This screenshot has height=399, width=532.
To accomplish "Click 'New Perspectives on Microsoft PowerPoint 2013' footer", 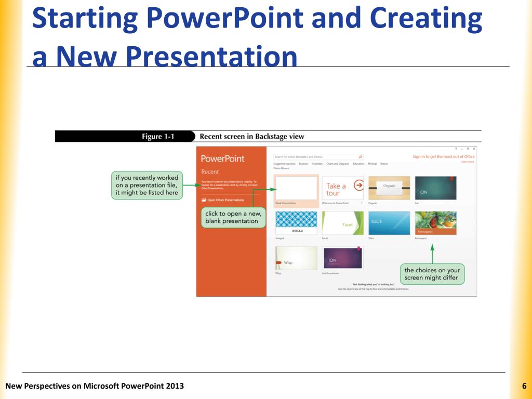I will tap(95, 386).
